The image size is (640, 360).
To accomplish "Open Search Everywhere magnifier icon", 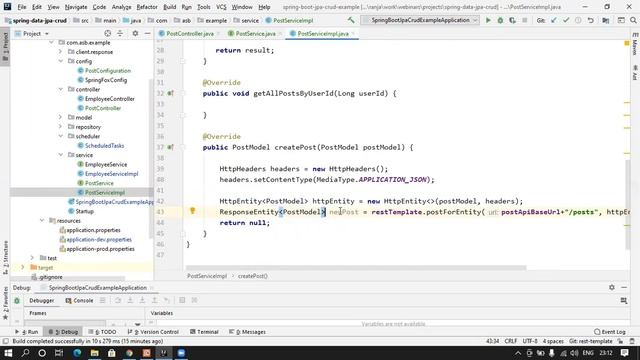I will [633, 20].
